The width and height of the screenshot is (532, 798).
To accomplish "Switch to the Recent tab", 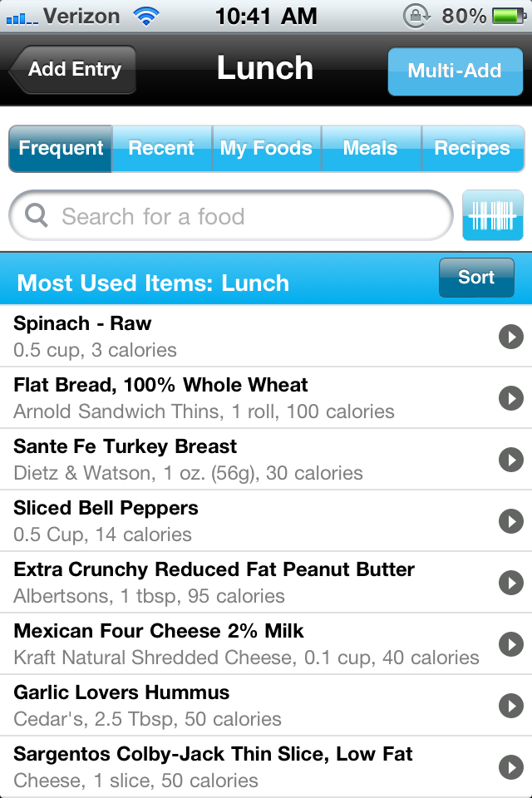I will pos(161,148).
